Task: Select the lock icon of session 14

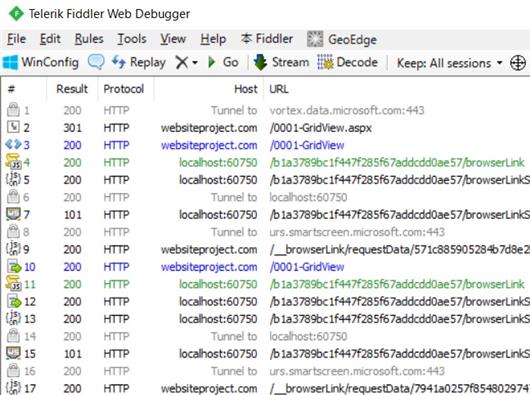Action: [x=13, y=336]
